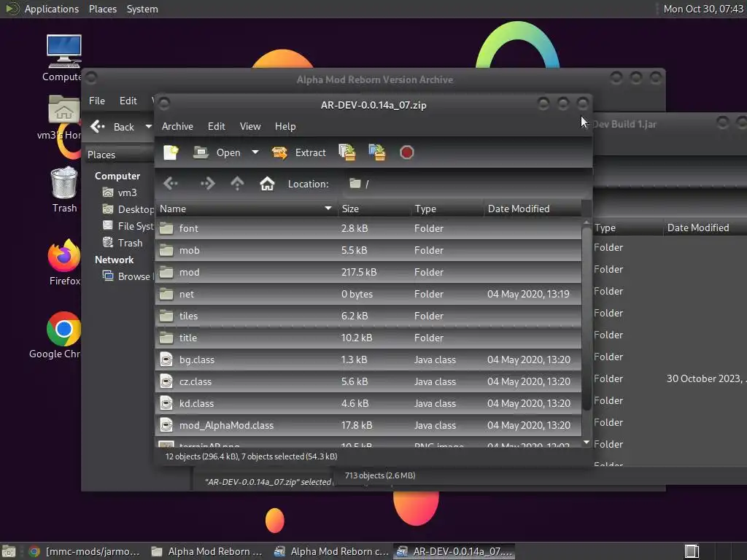Click the show desktop icon in taskbar
Viewport: 747px width, 560px height.
coord(9,551)
